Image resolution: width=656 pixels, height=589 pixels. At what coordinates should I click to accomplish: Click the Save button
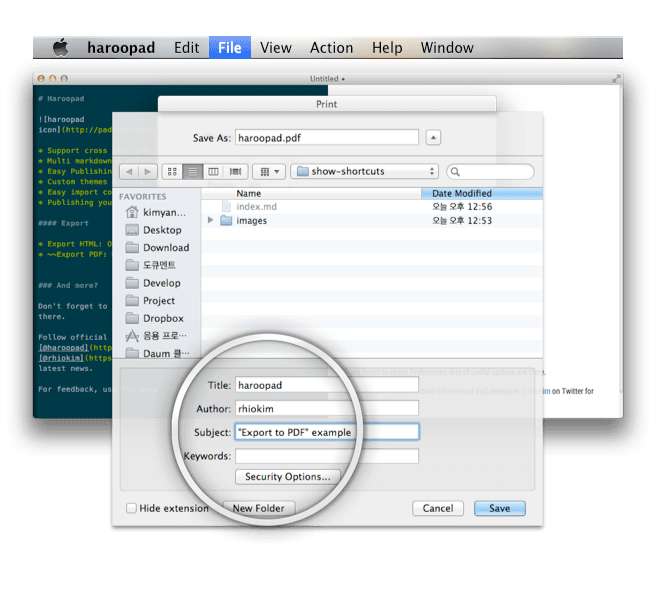(x=499, y=508)
